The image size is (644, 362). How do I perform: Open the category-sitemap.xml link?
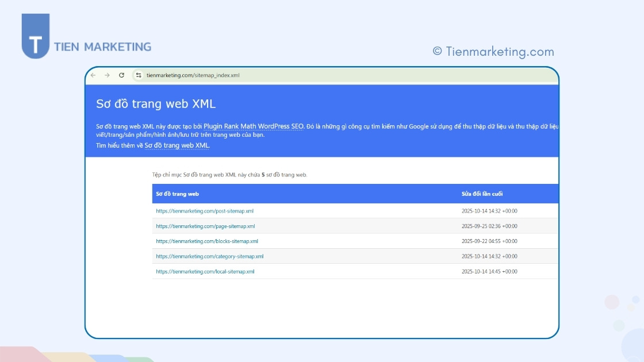point(209,256)
